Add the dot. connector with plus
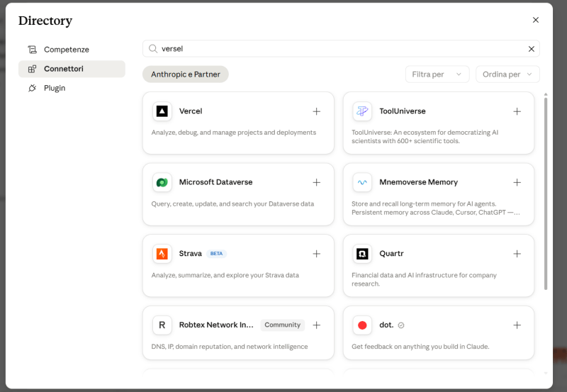 [517, 325]
